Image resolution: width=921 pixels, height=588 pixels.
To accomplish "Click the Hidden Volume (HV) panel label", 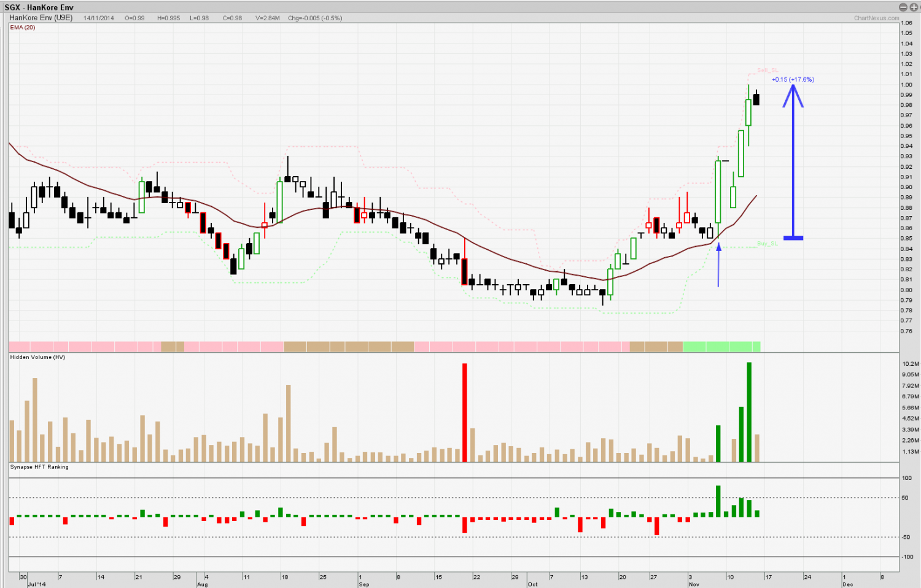I will (x=37, y=357).
